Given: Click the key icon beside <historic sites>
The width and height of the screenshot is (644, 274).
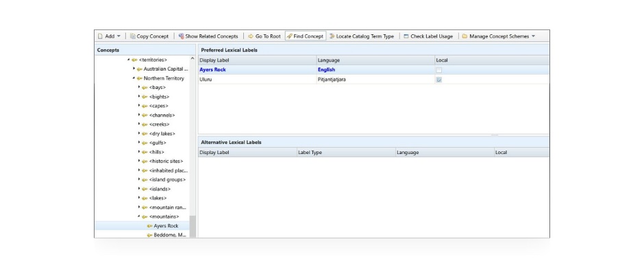Looking at the screenshot, I should pos(145,162).
